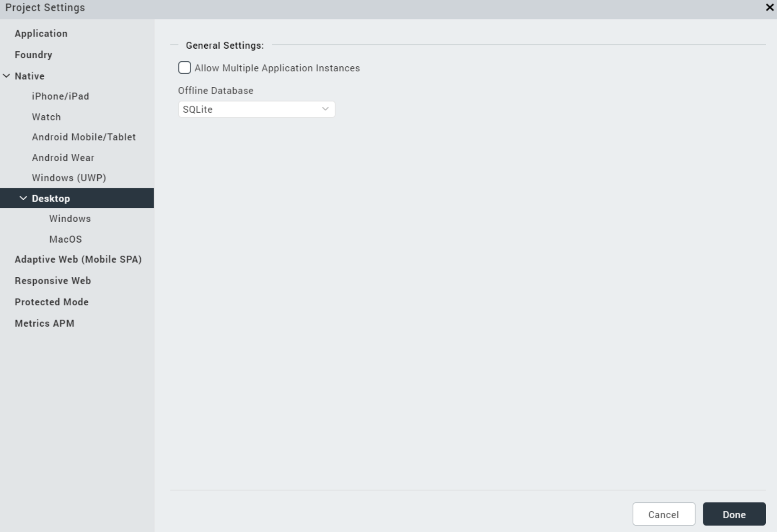
Task: Switch to Responsive Web settings
Action: pyautogui.click(x=53, y=281)
